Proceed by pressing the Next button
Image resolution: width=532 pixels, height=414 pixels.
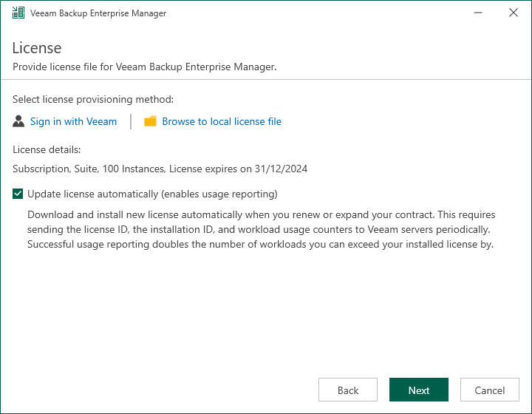(x=419, y=390)
